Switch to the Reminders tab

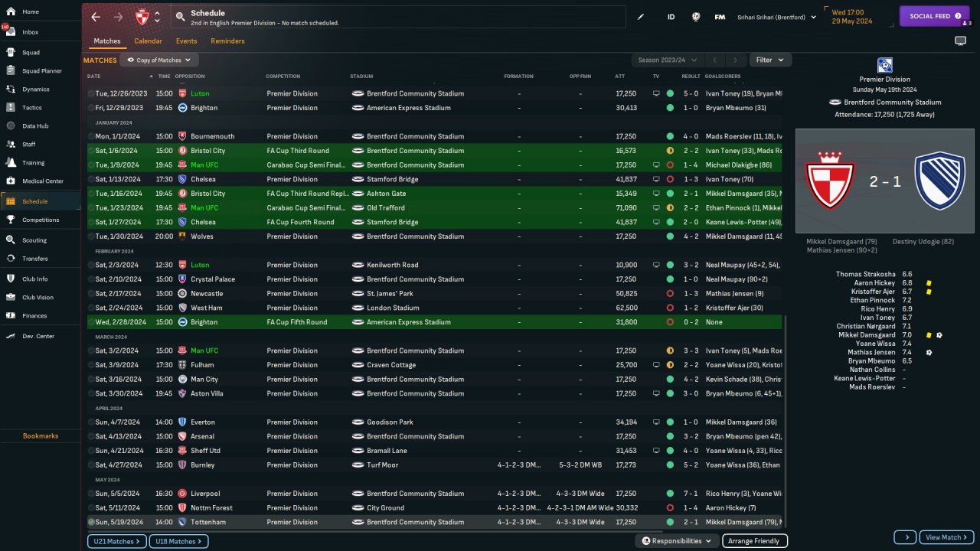pos(227,41)
